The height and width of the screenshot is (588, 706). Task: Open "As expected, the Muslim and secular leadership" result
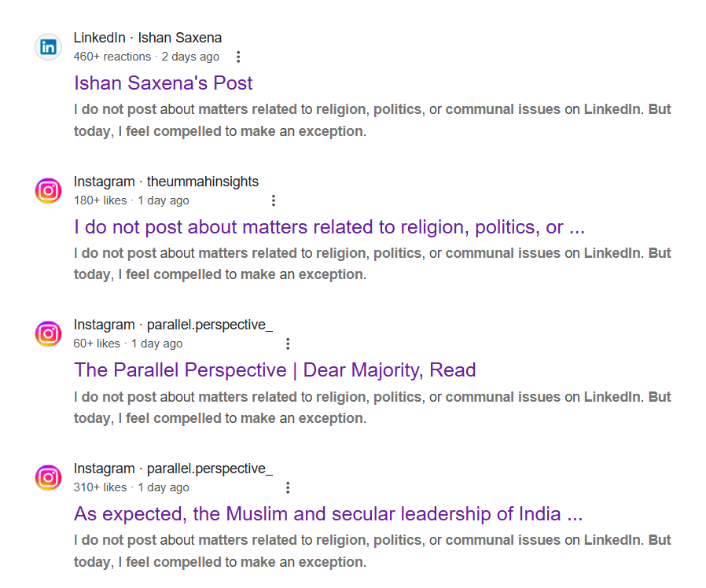click(x=329, y=514)
